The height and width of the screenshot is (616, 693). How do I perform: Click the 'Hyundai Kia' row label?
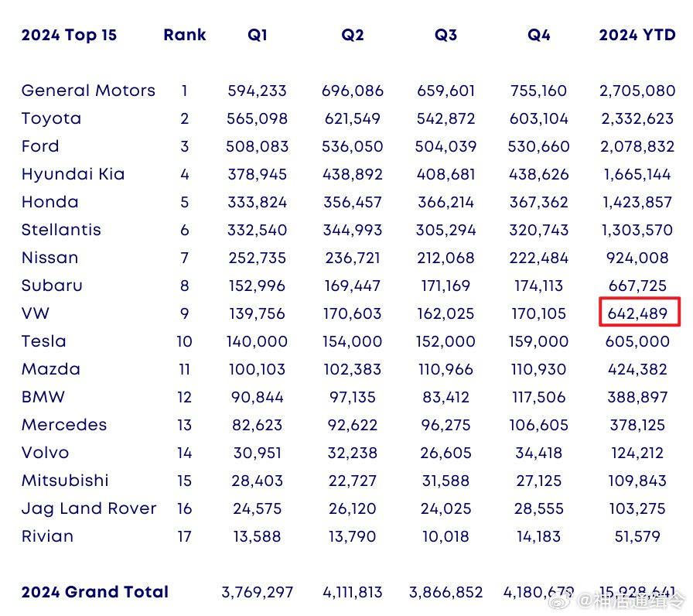[73, 175]
